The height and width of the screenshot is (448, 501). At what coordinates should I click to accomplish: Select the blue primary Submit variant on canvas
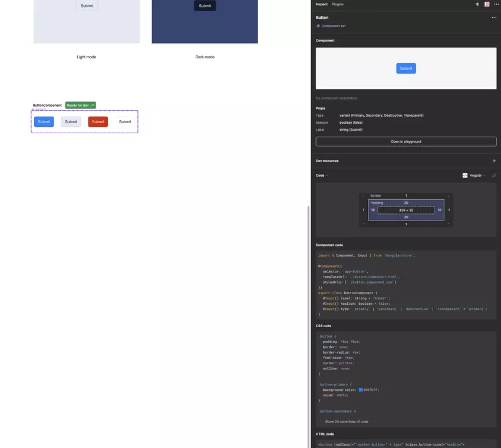coord(44,122)
